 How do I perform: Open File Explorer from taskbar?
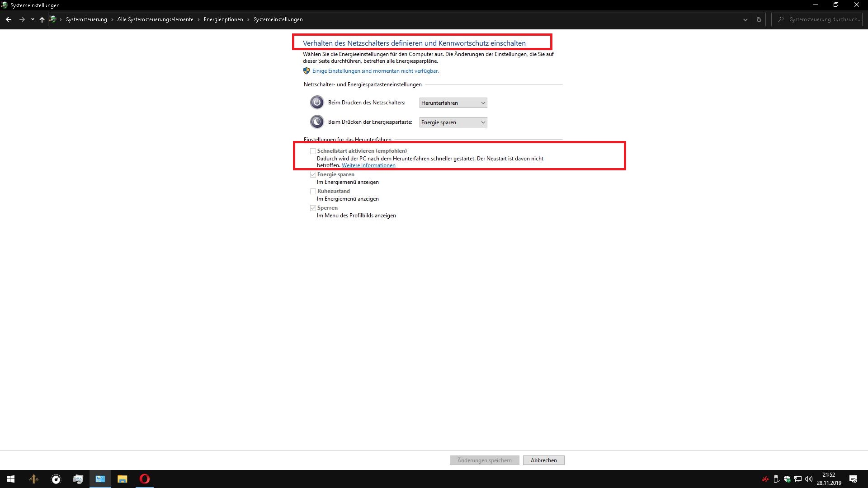coord(122,479)
